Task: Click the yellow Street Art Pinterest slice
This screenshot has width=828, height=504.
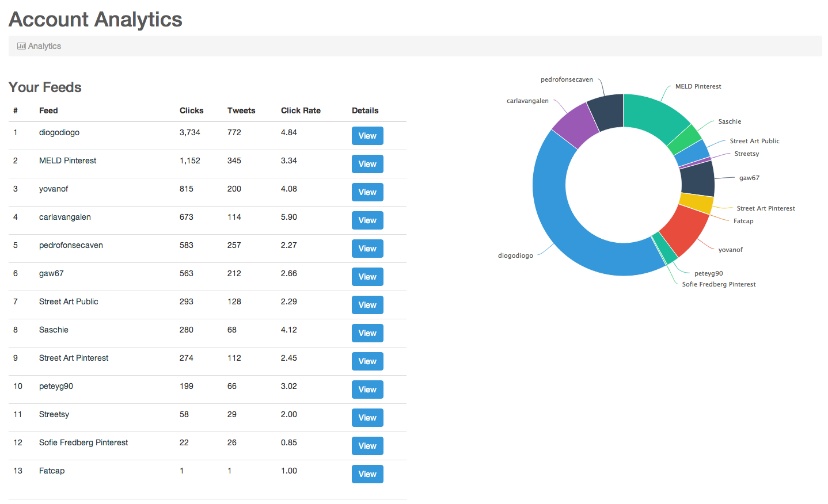Action: tap(696, 203)
